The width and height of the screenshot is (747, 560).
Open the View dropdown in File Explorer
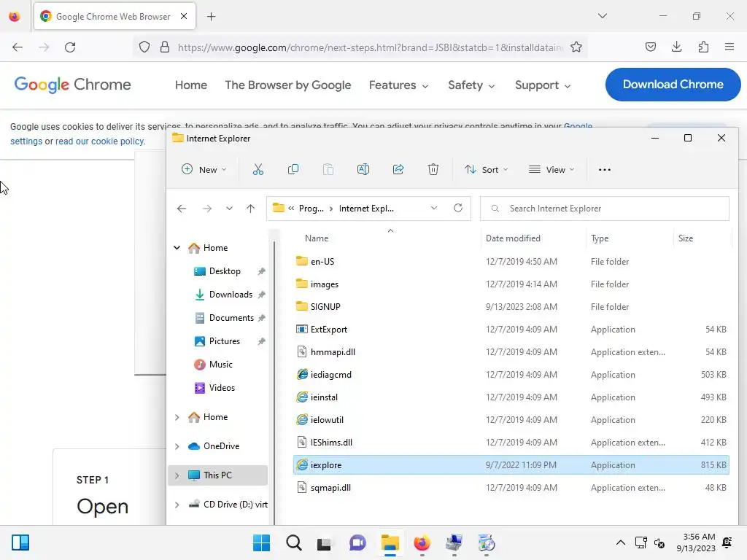[x=551, y=169]
